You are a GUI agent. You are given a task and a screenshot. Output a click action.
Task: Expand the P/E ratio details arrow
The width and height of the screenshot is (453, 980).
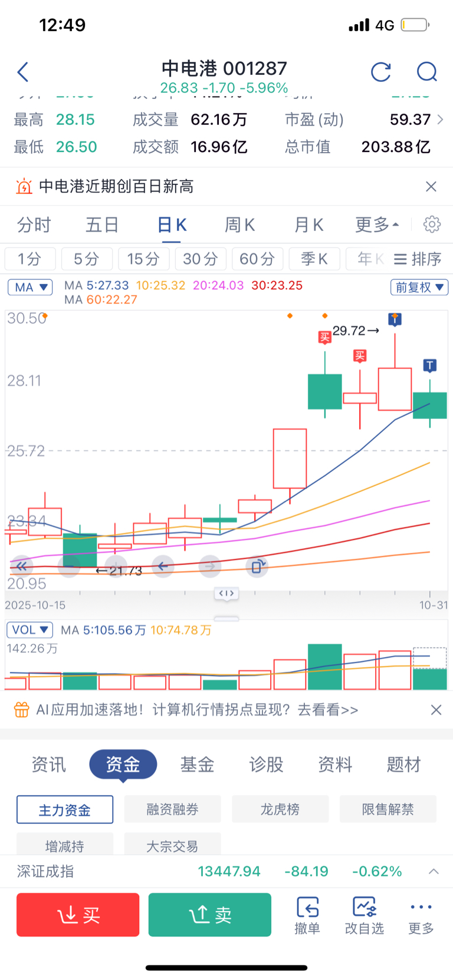(440, 120)
